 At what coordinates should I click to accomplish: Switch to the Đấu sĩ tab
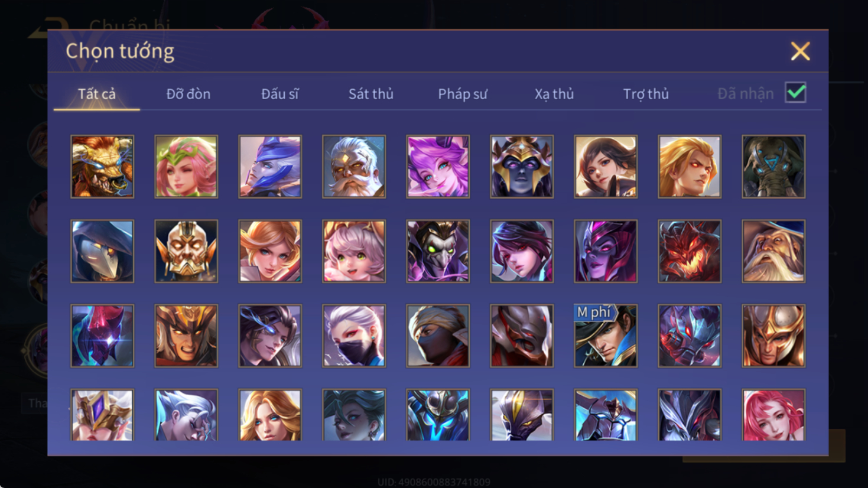click(280, 94)
